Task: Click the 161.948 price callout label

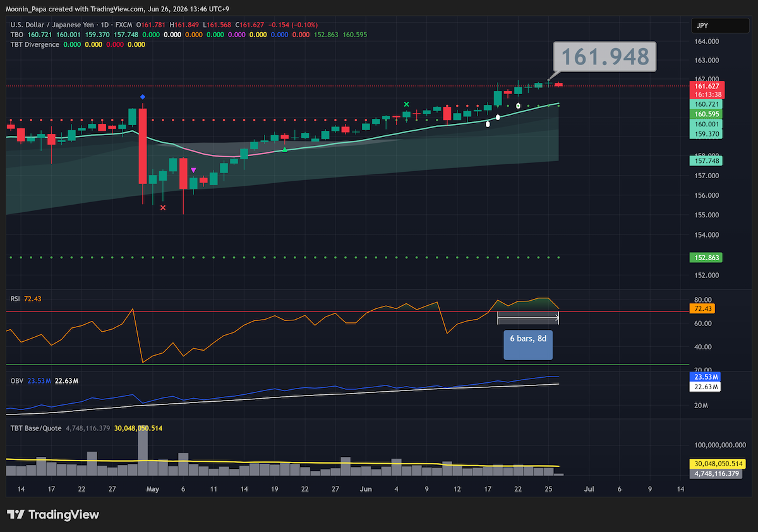Action: point(605,56)
